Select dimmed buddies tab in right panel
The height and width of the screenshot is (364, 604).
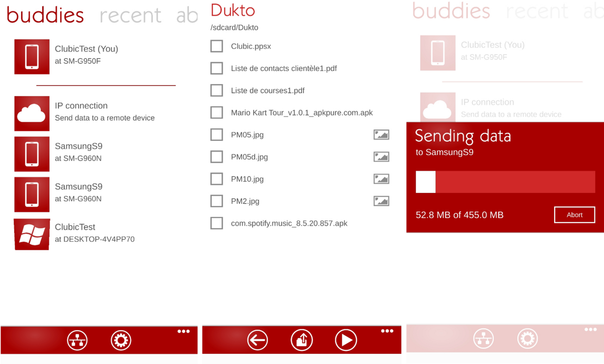pos(451,11)
